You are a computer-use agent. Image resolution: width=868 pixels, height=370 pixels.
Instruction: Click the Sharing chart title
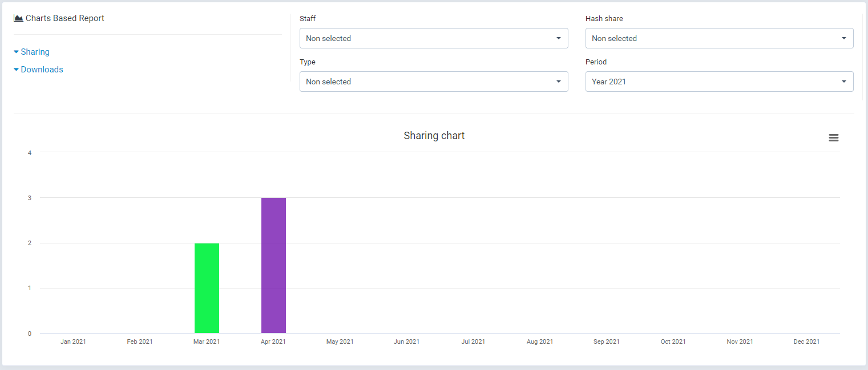[x=434, y=136]
